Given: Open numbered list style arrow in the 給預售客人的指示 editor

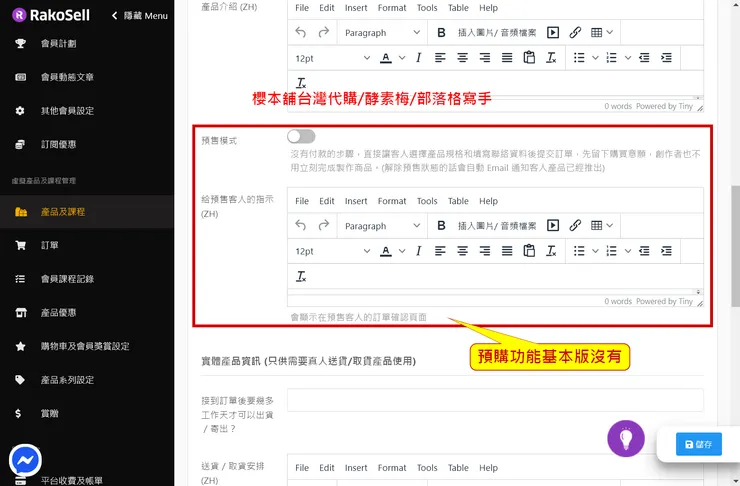Looking at the screenshot, I should point(628,251).
